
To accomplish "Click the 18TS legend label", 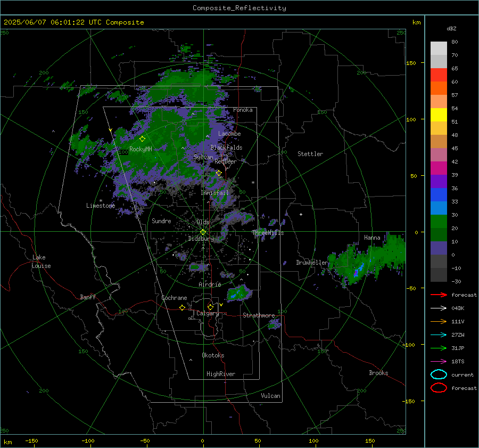I will point(458,362).
